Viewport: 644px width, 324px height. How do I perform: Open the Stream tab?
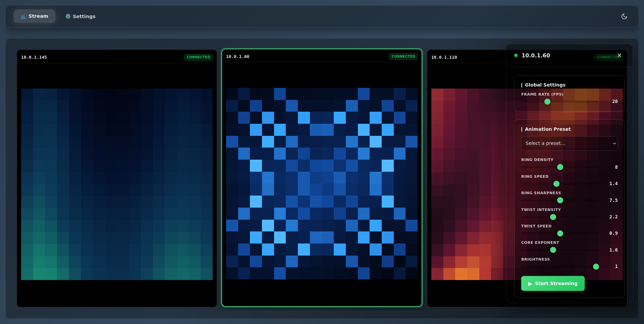point(35,16)
